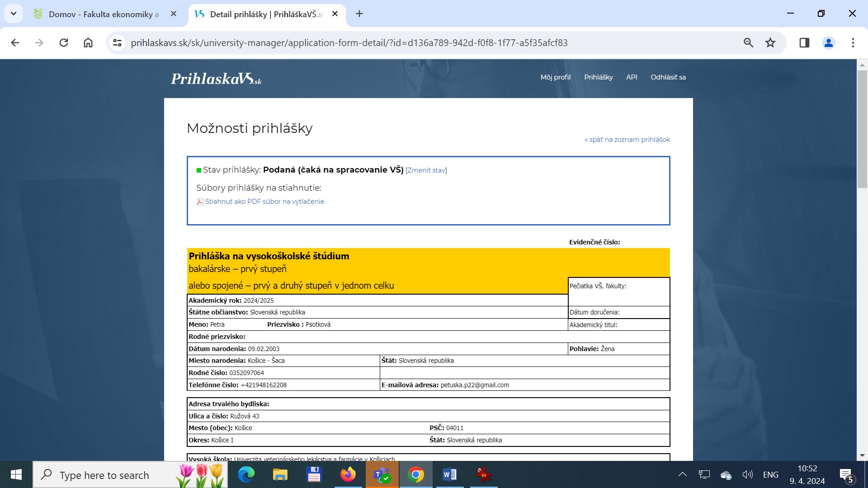Click Odhlásiť sa to log out
The image size is (868, 488).
coord(668,77)
